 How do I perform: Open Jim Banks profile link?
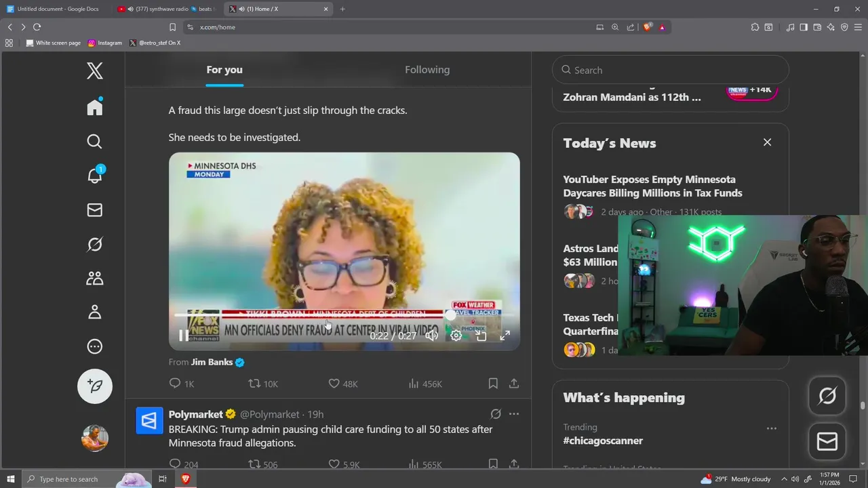click(x=212, y=362)
